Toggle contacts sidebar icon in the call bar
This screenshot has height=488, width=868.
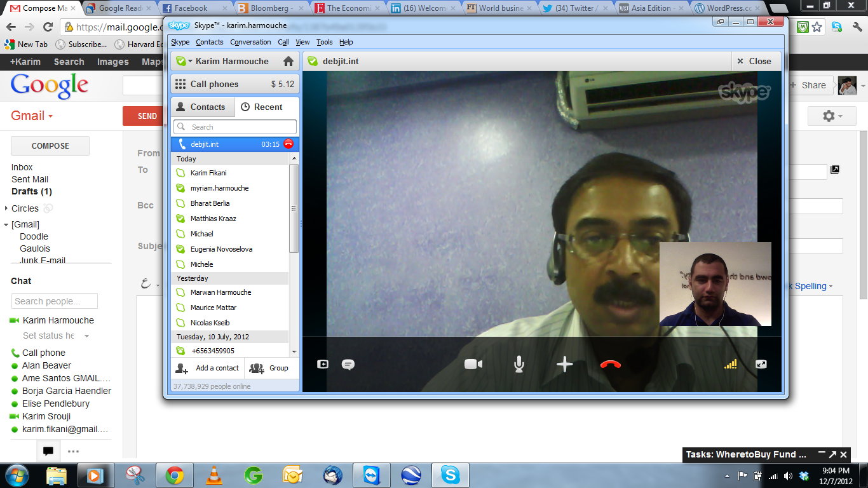pyautogui.click(x=323, y=364)
